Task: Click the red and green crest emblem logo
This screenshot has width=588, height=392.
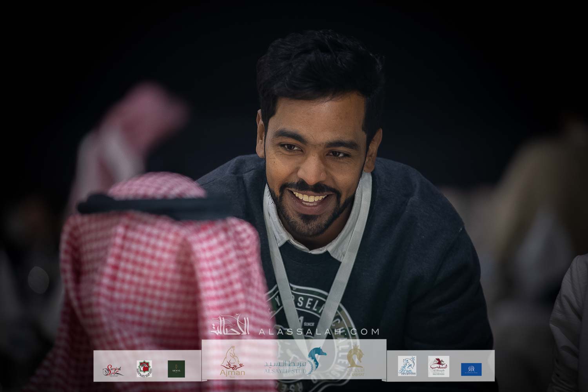Action: coord(143,369)
